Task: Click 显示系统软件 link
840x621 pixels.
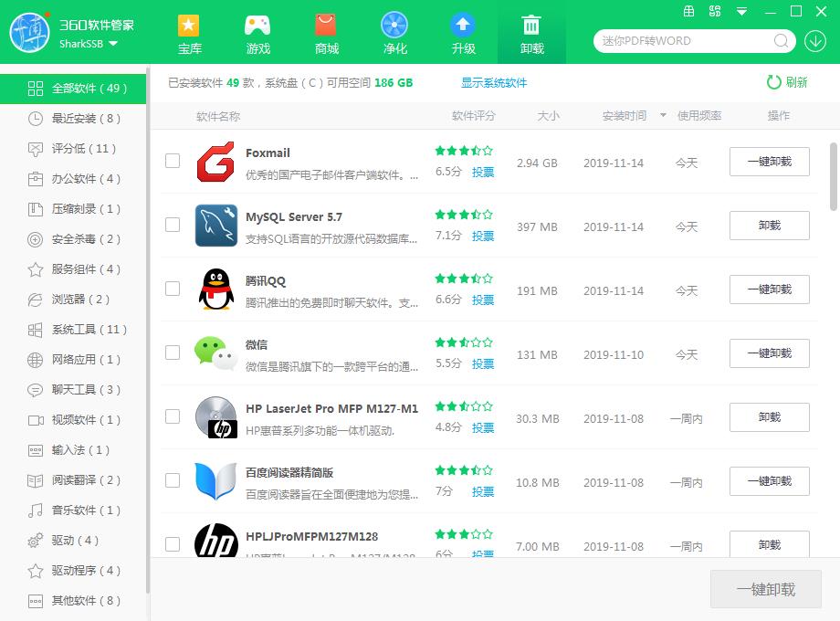Action: pos(494,82)
